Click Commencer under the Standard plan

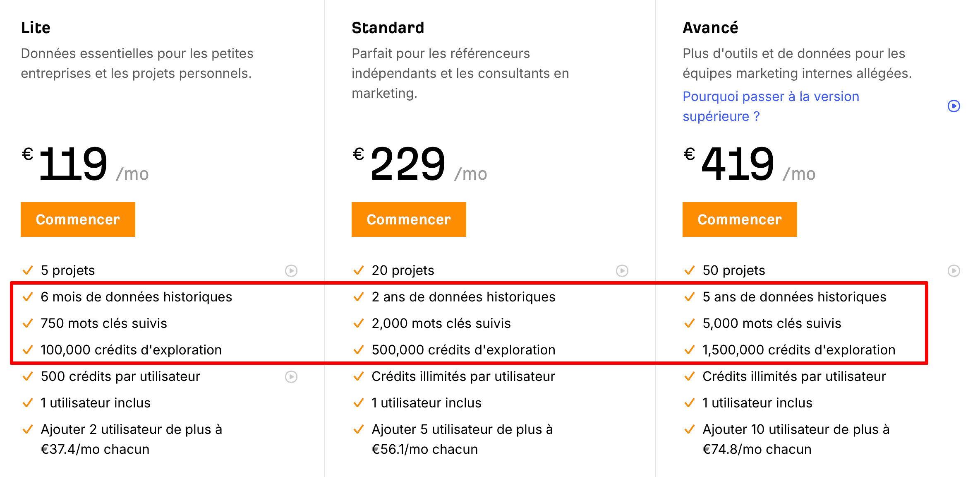tap(408, 219)
